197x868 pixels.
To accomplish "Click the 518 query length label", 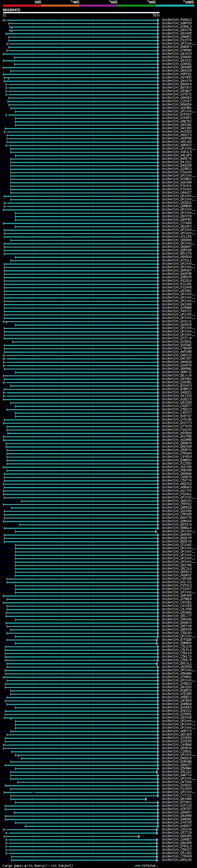I will click(155, 15).
